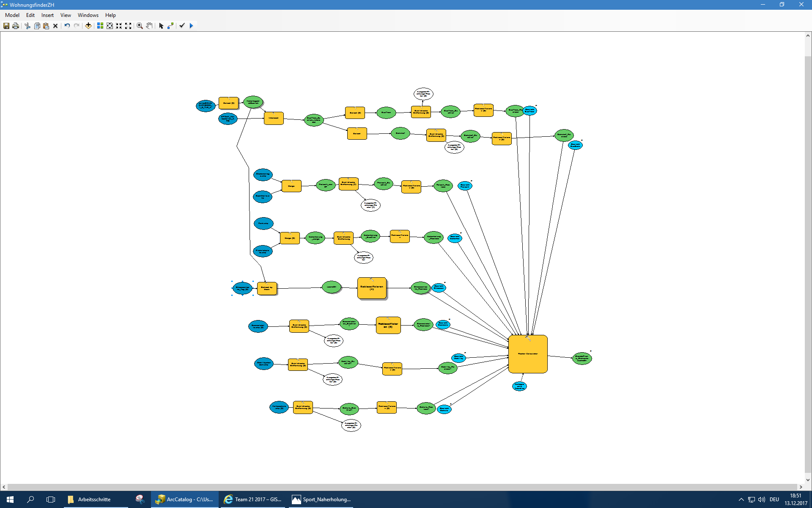Switch to ArcCatalog in the taskbar
The image size is (812, 508).
point(185,500)
